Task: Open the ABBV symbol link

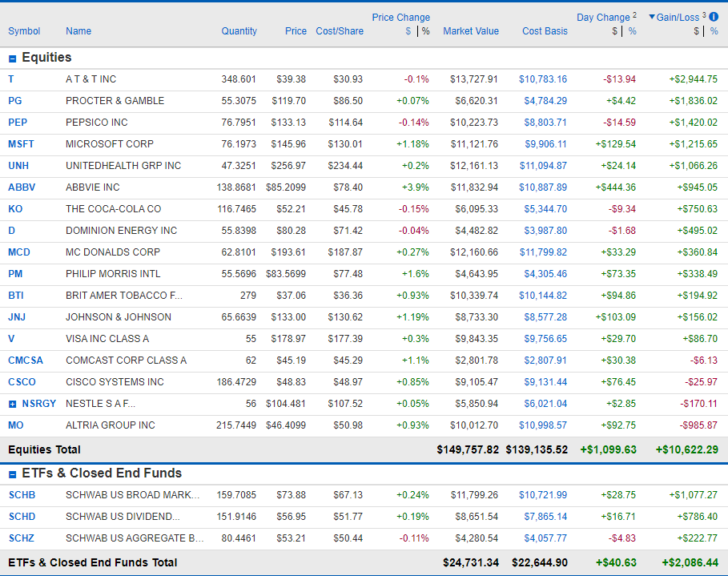Action: pyautogui.click(x=22, y=187)
